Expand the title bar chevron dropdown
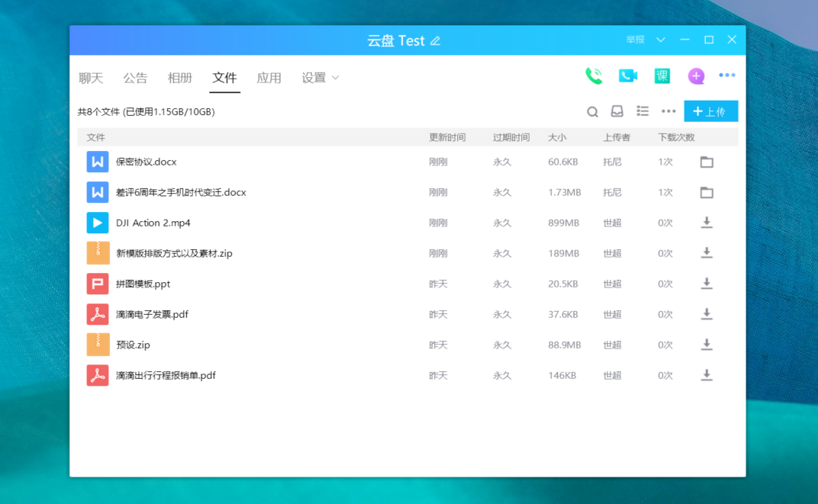818x504 pixels. (661, 40)
